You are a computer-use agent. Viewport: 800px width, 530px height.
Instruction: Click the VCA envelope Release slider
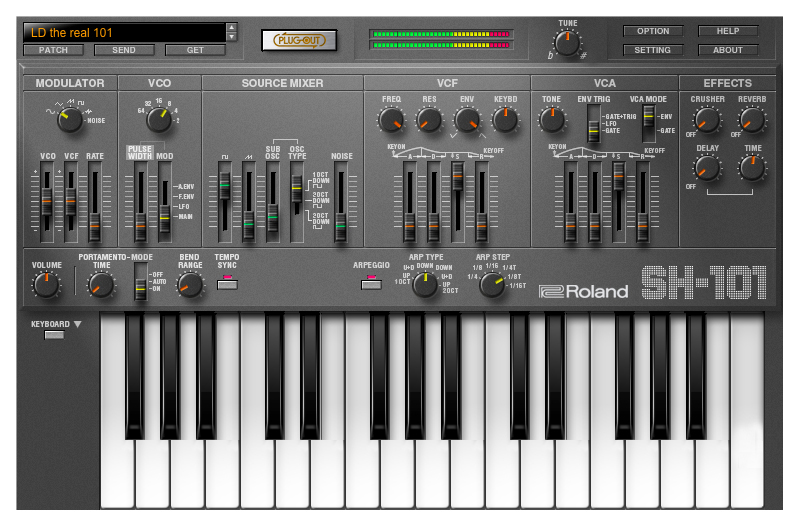coord(643,203)
